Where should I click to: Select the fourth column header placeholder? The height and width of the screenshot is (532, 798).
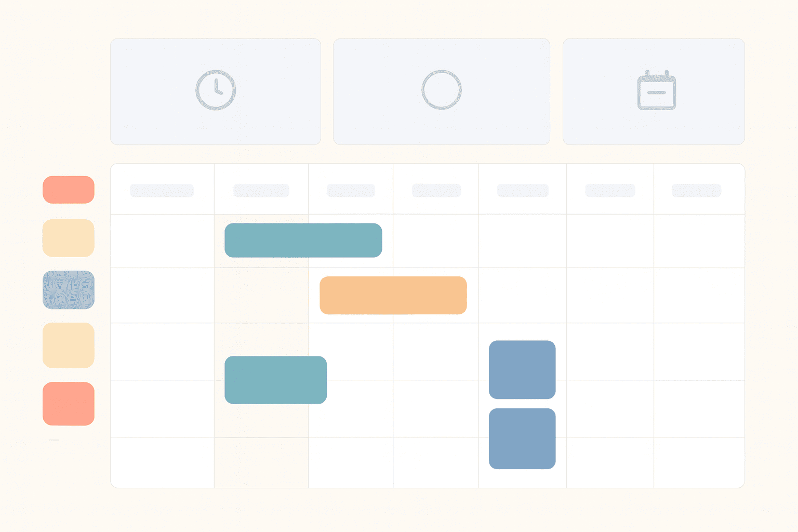tap(436, 190)
